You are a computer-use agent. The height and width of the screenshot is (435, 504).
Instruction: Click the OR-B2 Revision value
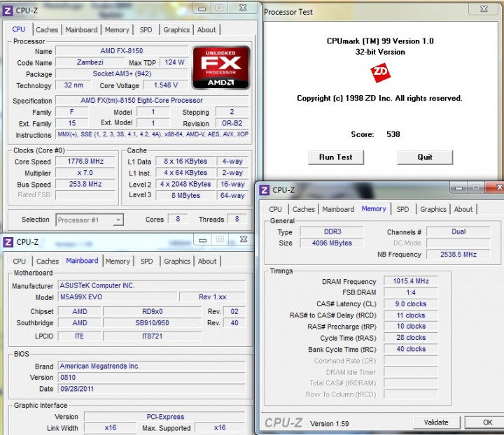[x=232, y=123]
